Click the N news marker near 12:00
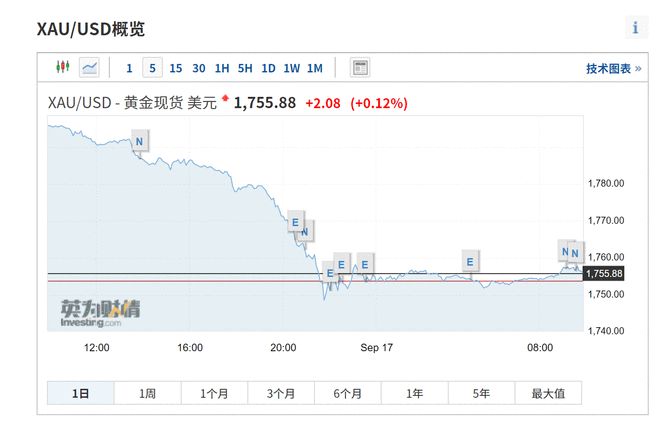The image size is (660, 425). coord(139,142)
